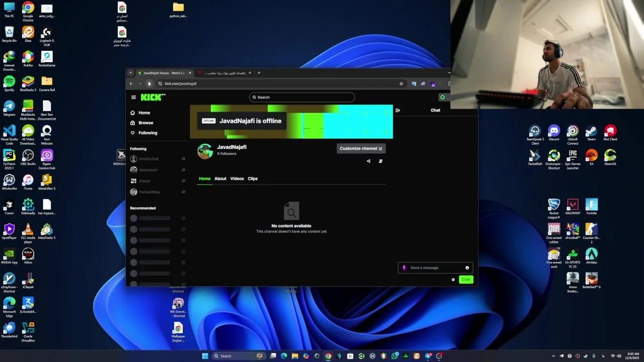Open the Spotify desktop icon
Screen dimensions: 644x362
(9, 84)
